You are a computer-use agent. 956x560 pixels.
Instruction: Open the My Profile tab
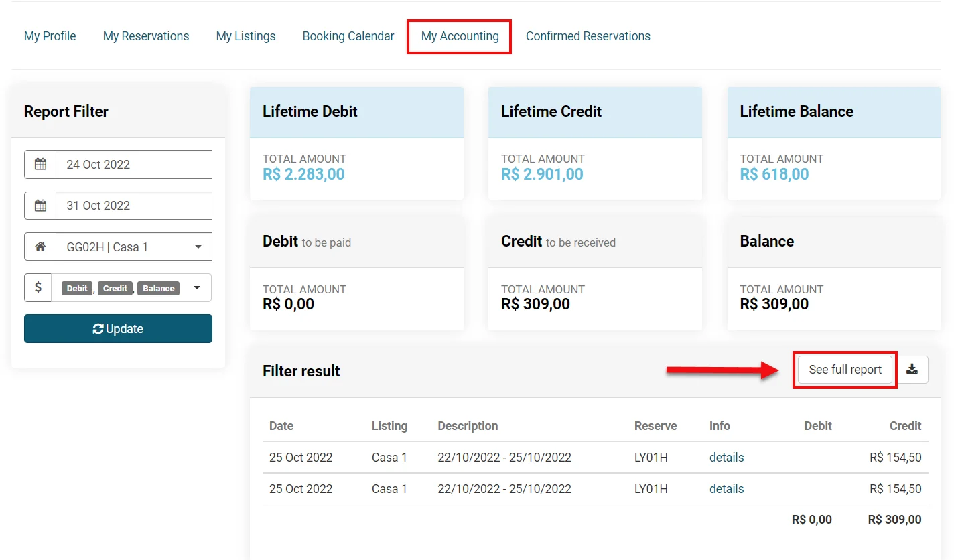tap(50, 36)
